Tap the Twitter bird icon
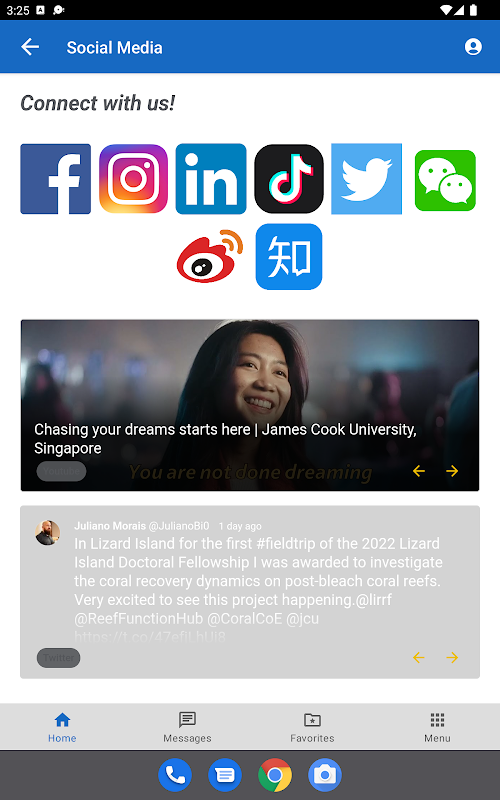 (366, 179)
